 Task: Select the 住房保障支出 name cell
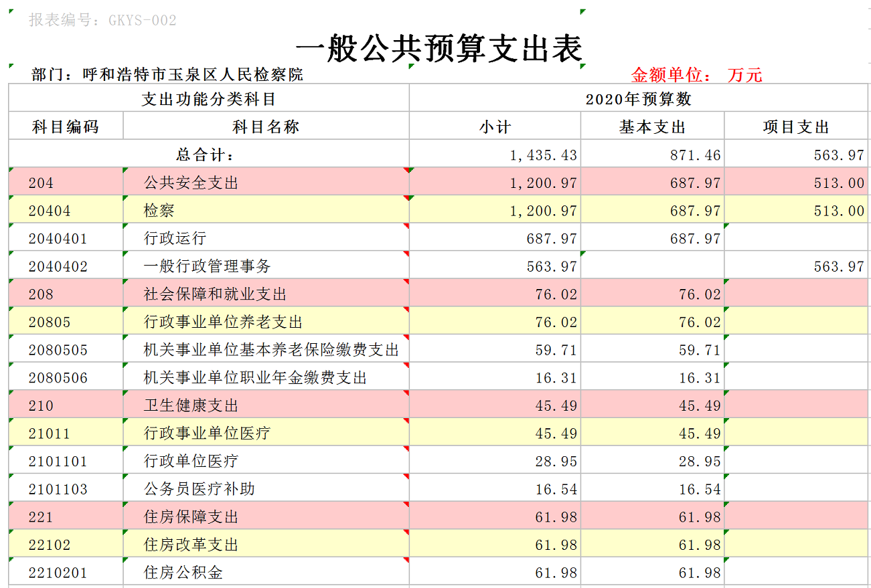tap(266, 517)
